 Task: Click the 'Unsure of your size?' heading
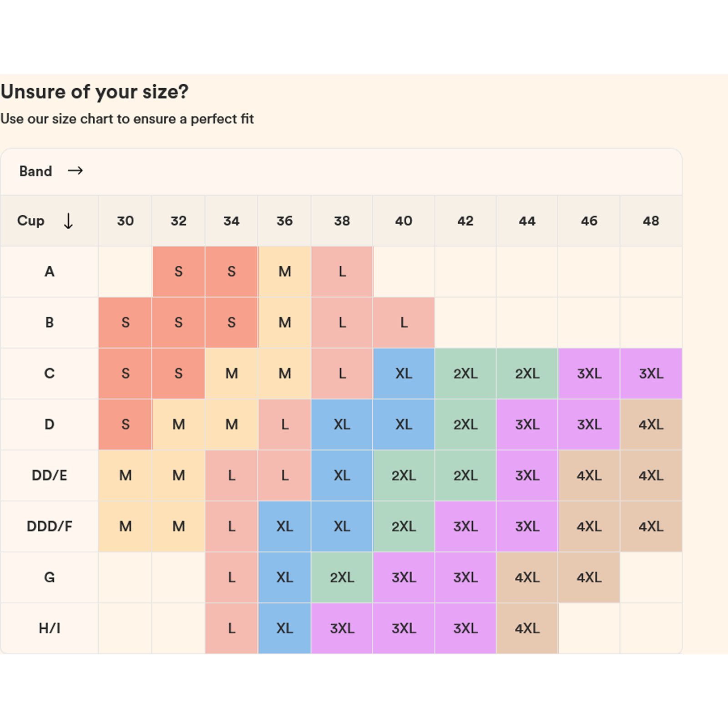click(x=95, y=92)
